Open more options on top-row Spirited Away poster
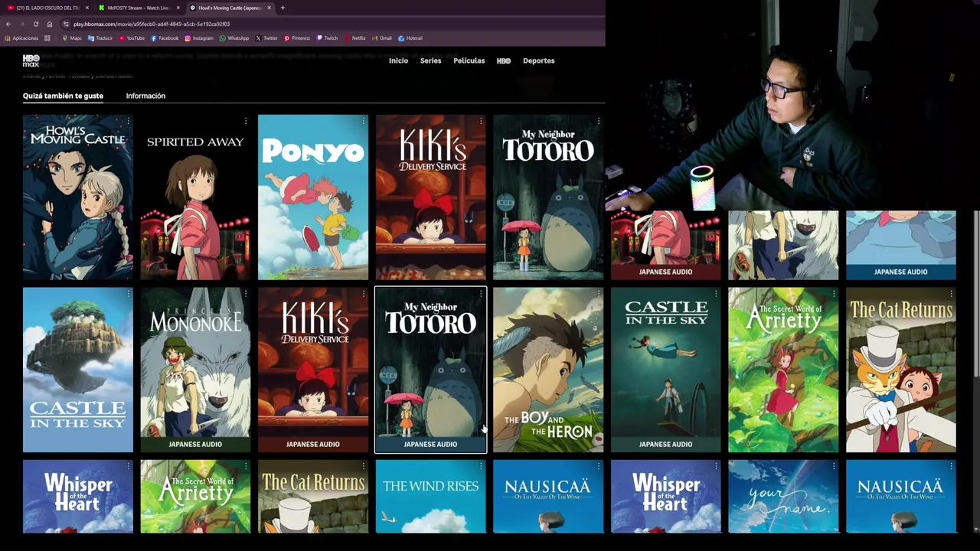The width and height of the screenshot is (980, 551). pyautogui.click(x=246, y=121)
